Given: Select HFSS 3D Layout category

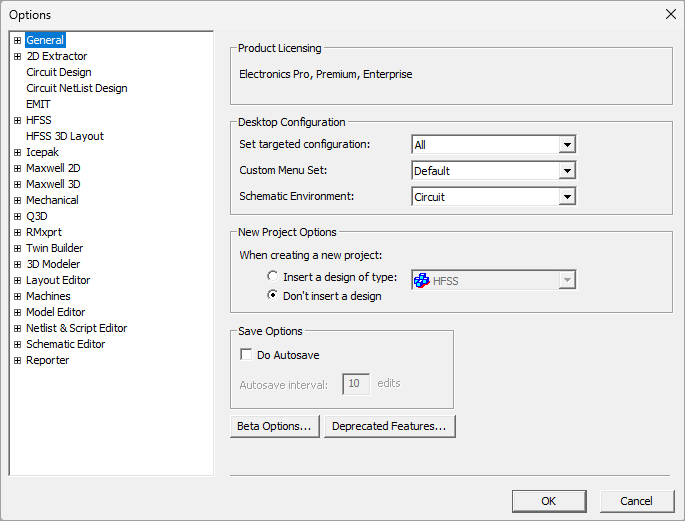Looking at the screenshot, I should point(65,136).
